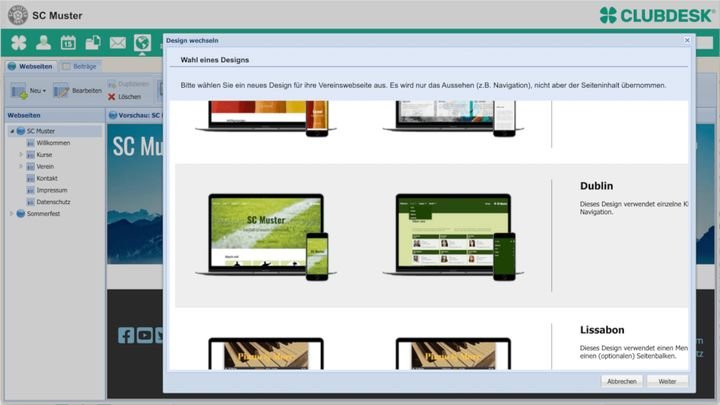Click the Abbrechen button
720x405 pixels.
pyautogui.click(x=622, y=382)
